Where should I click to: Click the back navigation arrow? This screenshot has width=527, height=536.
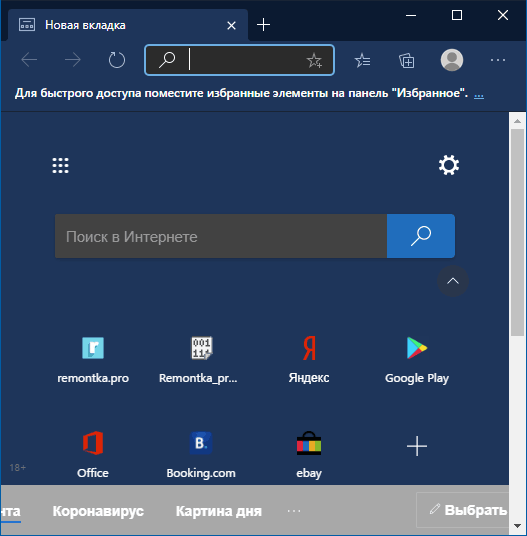[29, 60]
